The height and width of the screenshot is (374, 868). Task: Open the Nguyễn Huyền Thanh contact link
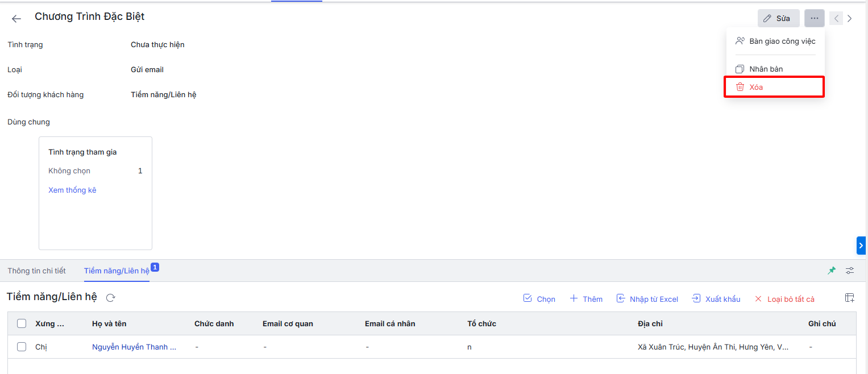[134, 347]
